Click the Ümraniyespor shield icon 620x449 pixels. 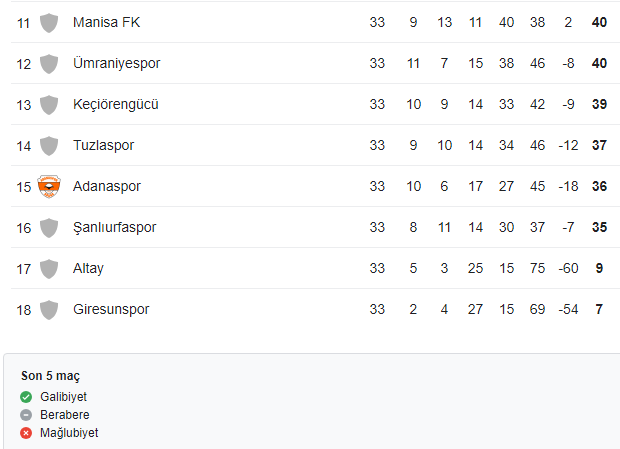[x=49, y=64]
